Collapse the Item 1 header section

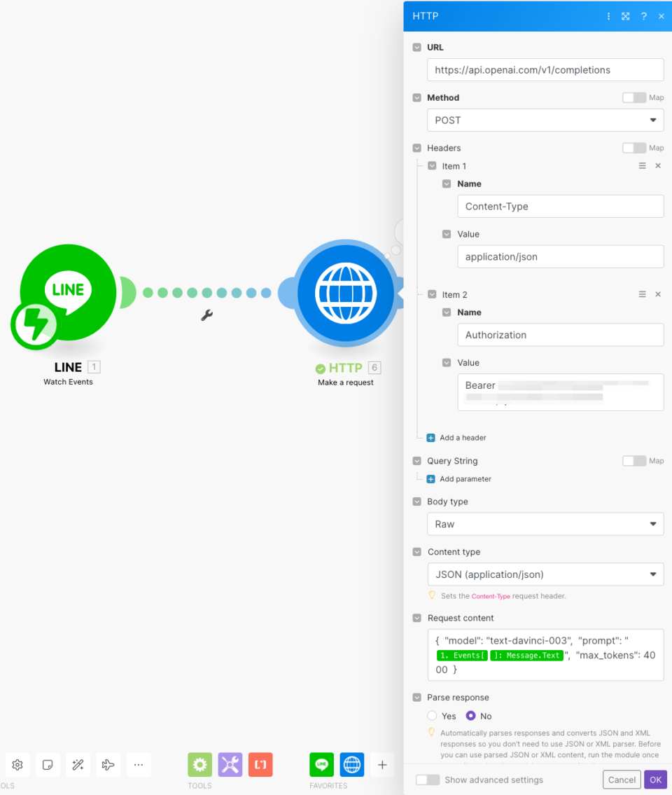pyautogui.click(x=432, y=166)
